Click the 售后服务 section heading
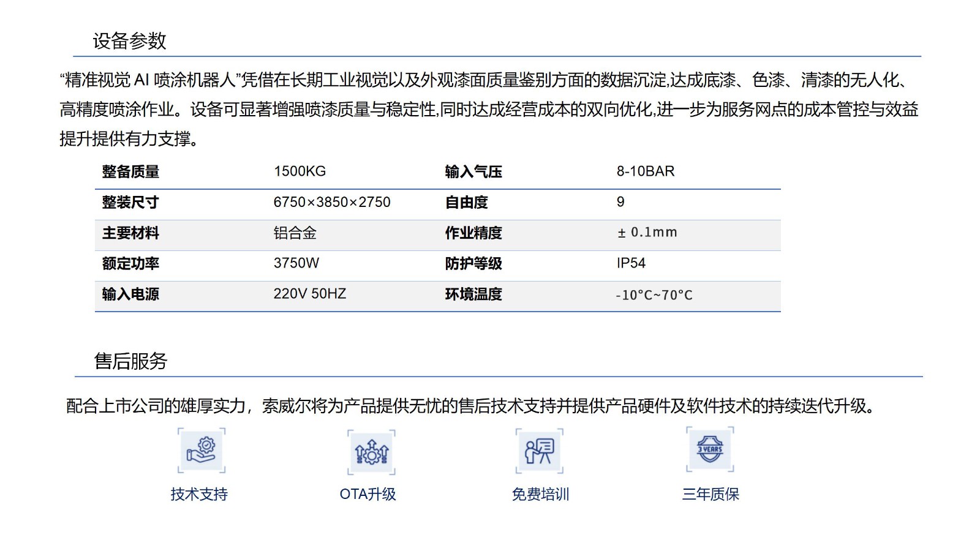 coord(130,361)
